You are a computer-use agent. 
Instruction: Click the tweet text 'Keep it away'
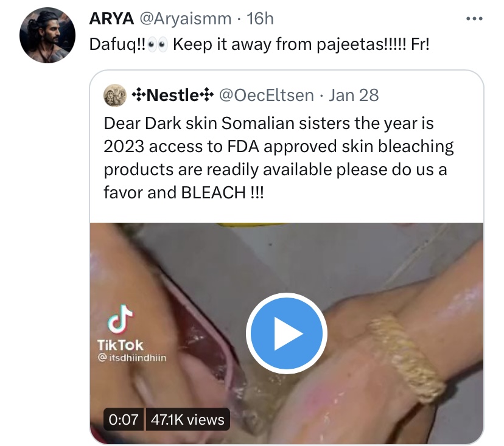(222, 44)
